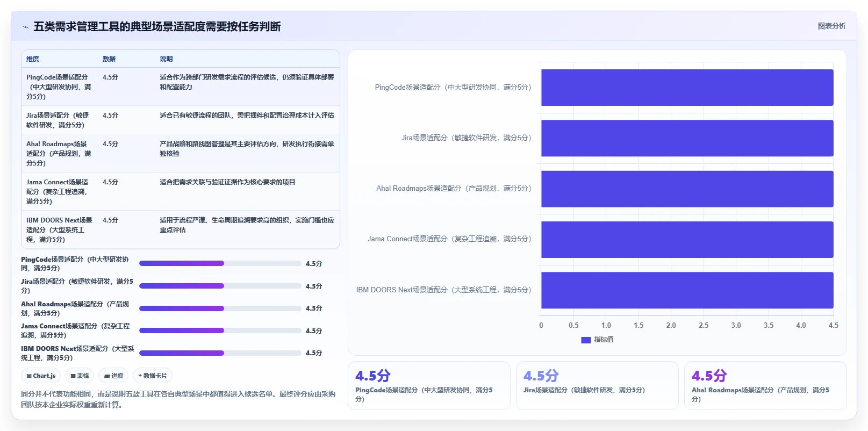This screenshot has width=868, height=431.
Task: Click the 表格 tag
Action: [x=80, y=376]
